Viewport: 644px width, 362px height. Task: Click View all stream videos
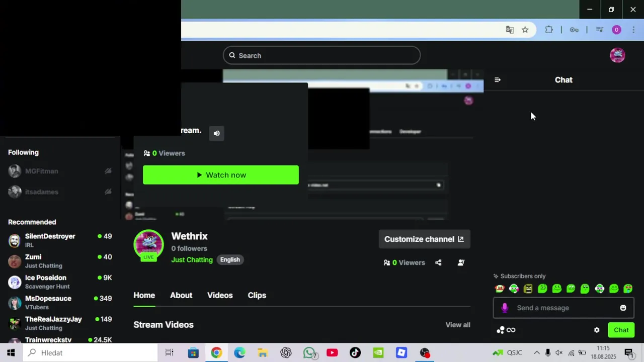[x=458, y=325]
